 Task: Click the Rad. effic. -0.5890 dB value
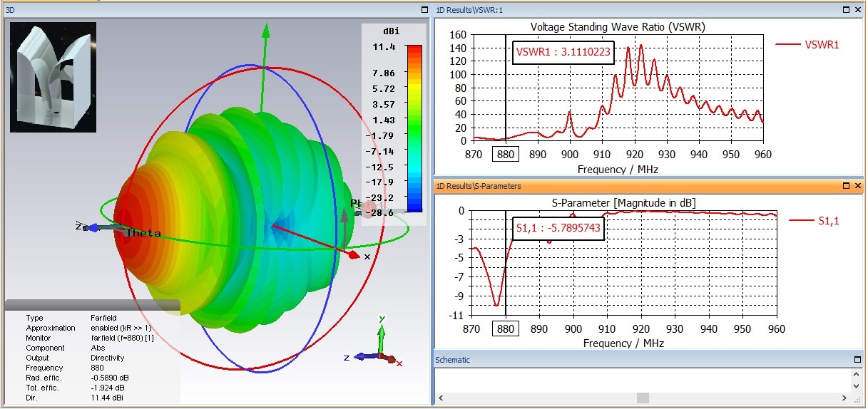point(111,378)
